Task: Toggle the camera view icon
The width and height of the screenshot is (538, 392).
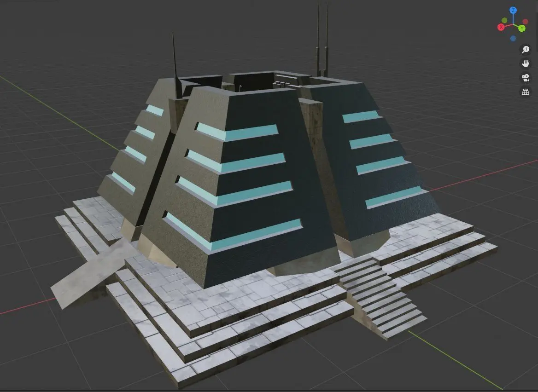Action: 525,78
